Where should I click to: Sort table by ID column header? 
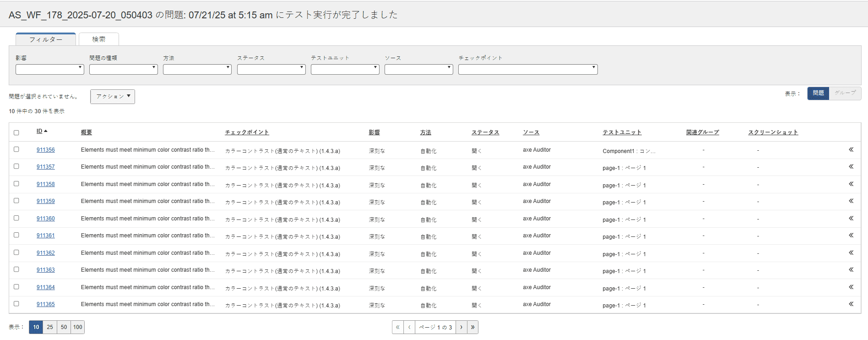pos(40,132)
